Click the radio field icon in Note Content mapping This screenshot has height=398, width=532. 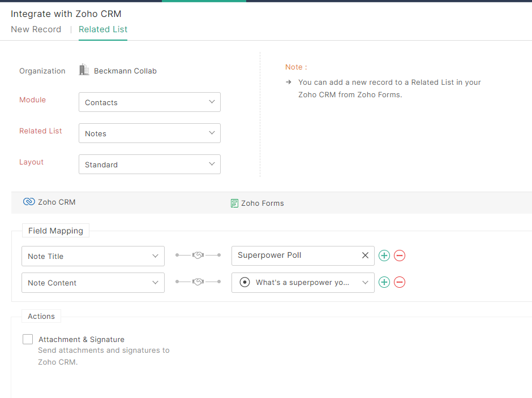tap(244, 282)
